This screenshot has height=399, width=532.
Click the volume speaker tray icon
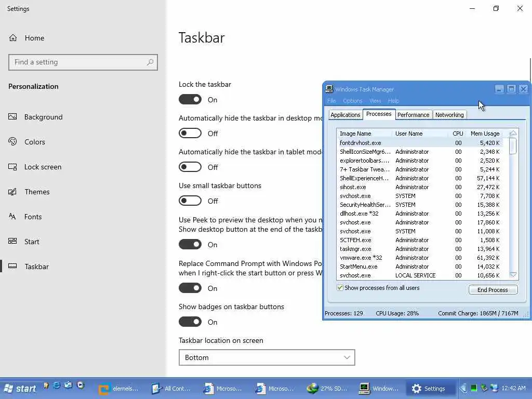point(463,388)
